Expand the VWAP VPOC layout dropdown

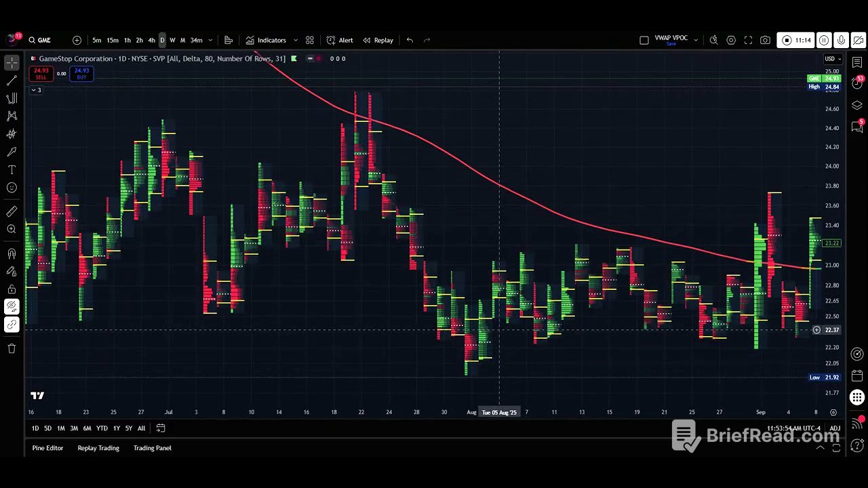point(696,40)
